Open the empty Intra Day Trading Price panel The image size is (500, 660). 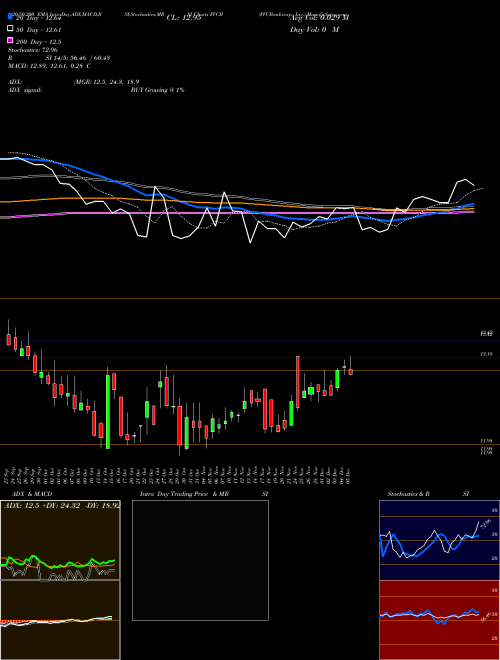(200, 560)
